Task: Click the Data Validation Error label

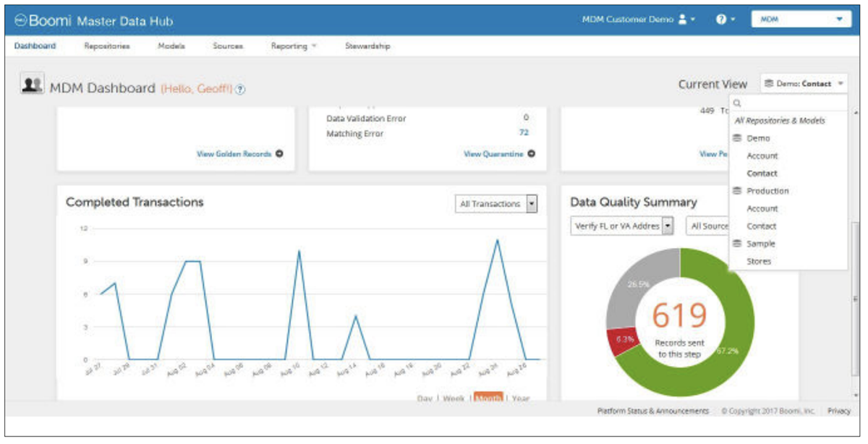Action: click(366, 119)
